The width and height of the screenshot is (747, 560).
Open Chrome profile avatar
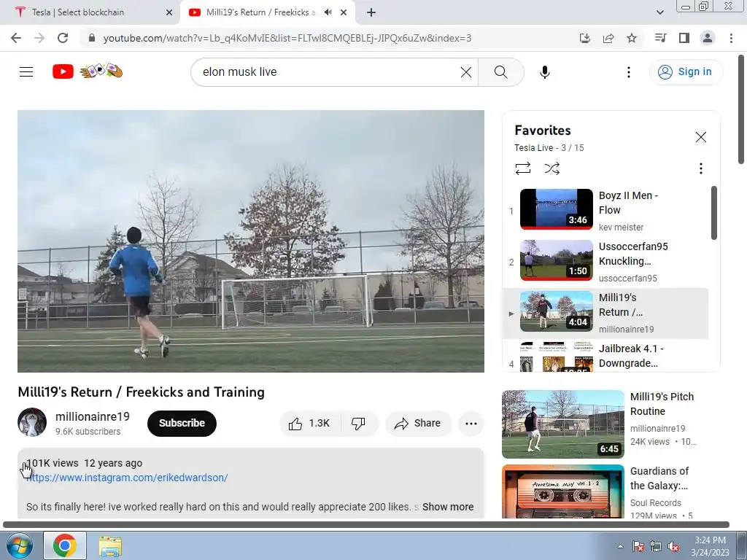pos(708,38)
